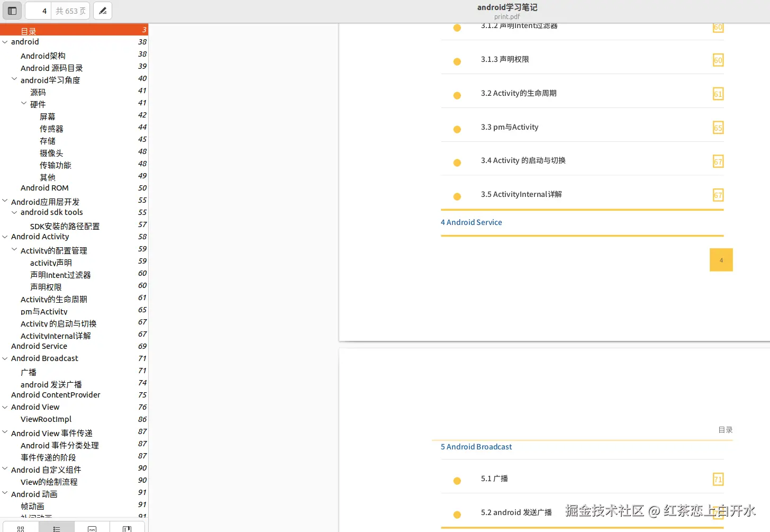Collapse the 'Android 动画' outline node
Screen dimensions: 770x532
(x=5, y=493)
